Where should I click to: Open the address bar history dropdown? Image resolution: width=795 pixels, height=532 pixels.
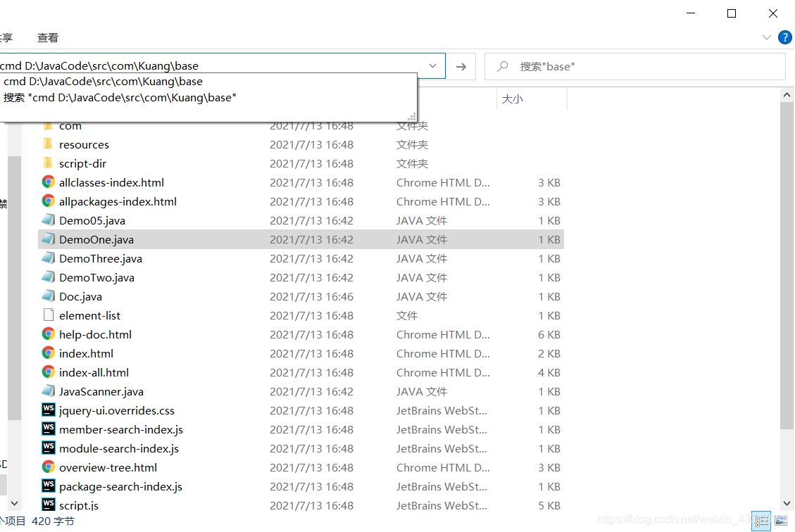(432, 65)
